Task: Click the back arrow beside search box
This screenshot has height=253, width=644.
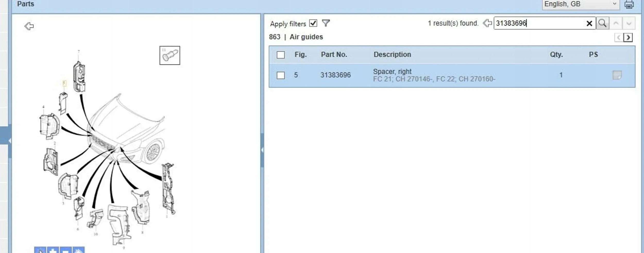Action: tap(487, 23)
